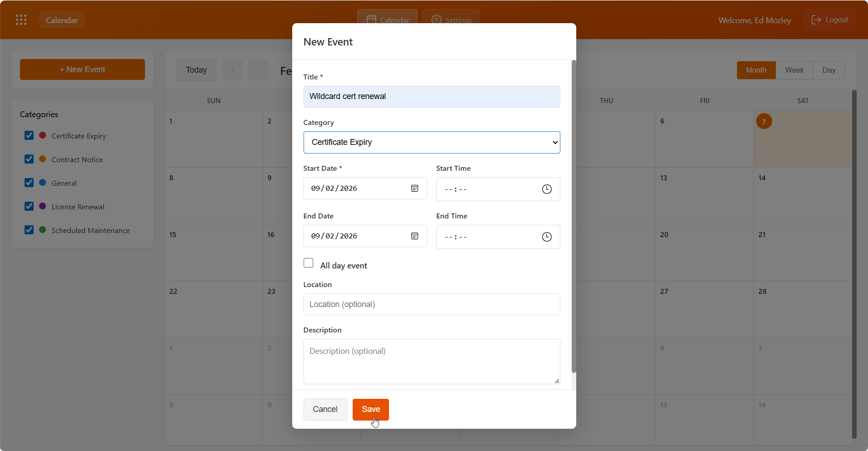Screen dimensions: 868x451
Task: Enable the All day event checkbox
Action: point(309,263)
